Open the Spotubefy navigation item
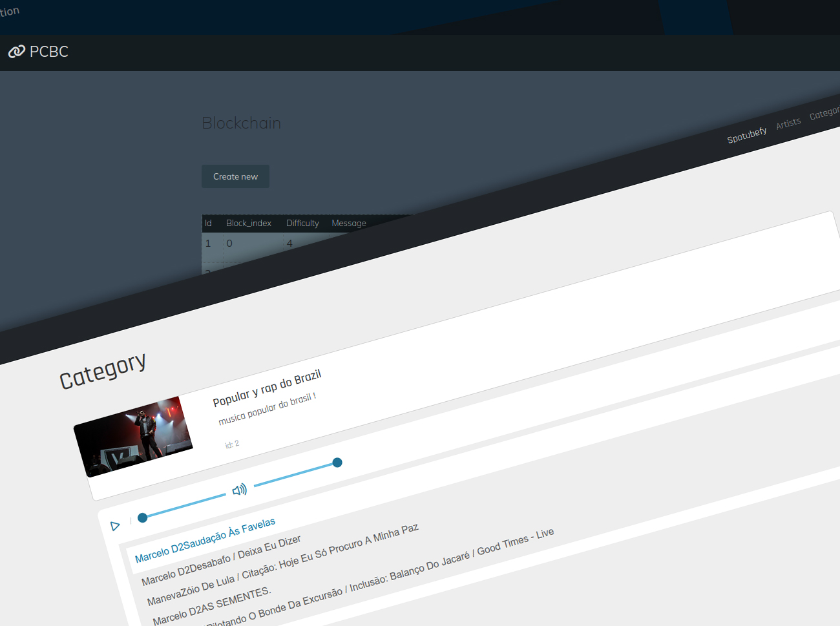Viewport: 840px width, 626px height. click(x=747, y=134)
